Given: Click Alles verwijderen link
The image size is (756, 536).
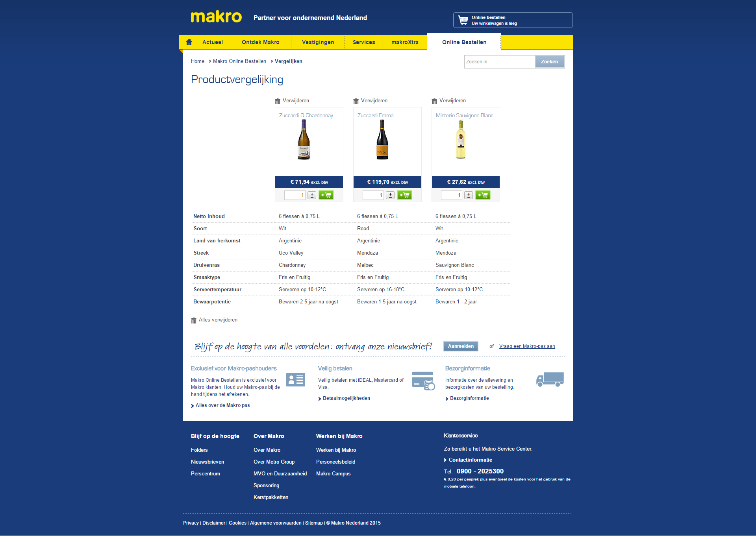Looking at the screenshot, I should [x=218, y=320].
